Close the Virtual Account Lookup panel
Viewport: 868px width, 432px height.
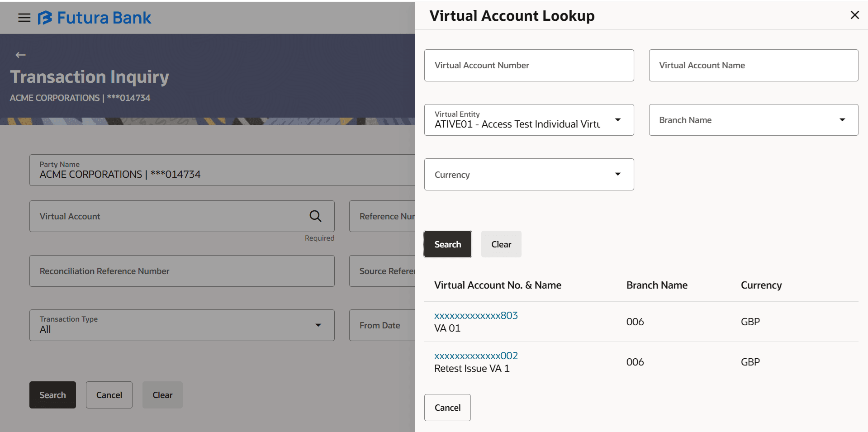854,15
